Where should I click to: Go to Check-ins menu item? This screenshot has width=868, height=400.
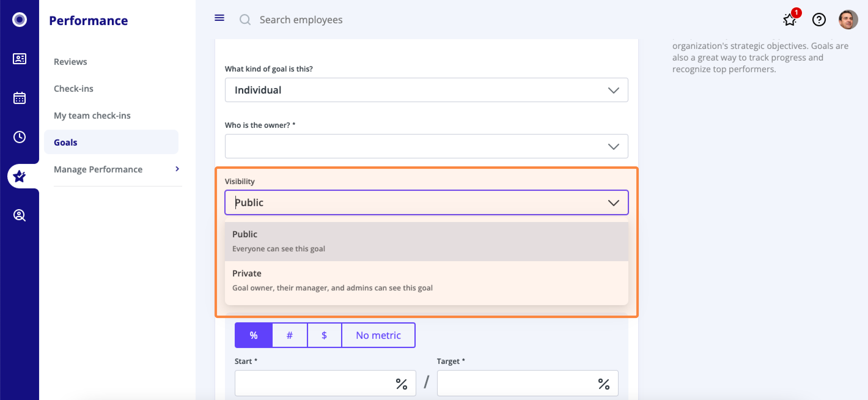pyautogui.click(x=73, y=88)
